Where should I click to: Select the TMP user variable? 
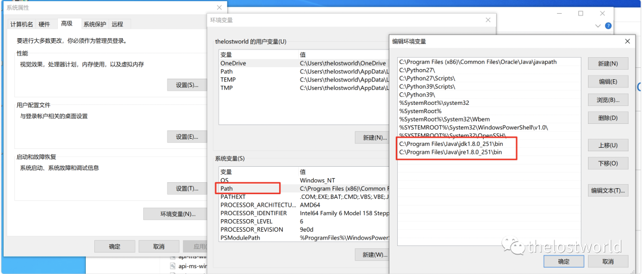point(304,88)
